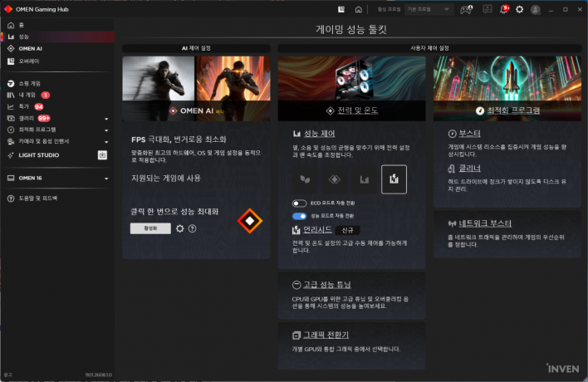The height and width of the screenshot is (382, 588).
Task: Select the balanced diamond power mode
Action: 335,179
